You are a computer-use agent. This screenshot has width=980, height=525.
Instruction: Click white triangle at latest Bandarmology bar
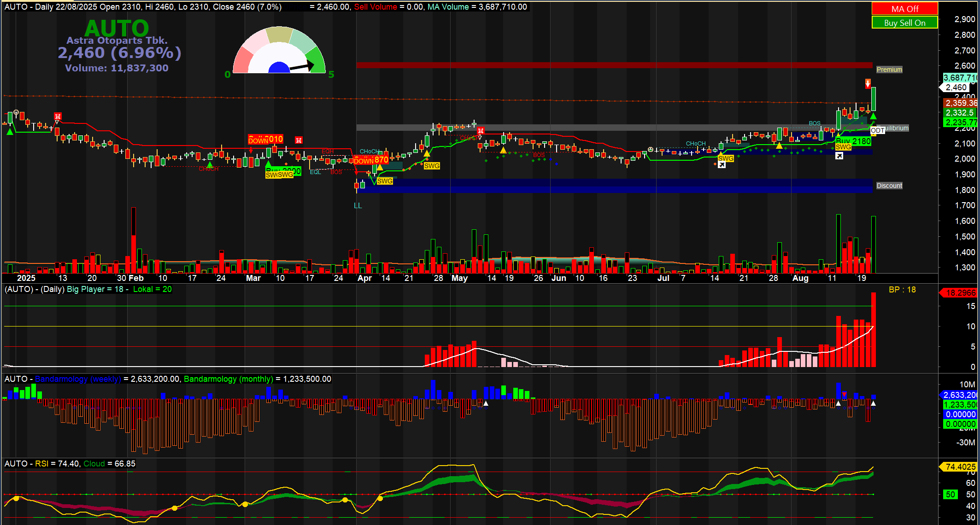point(873,403)
